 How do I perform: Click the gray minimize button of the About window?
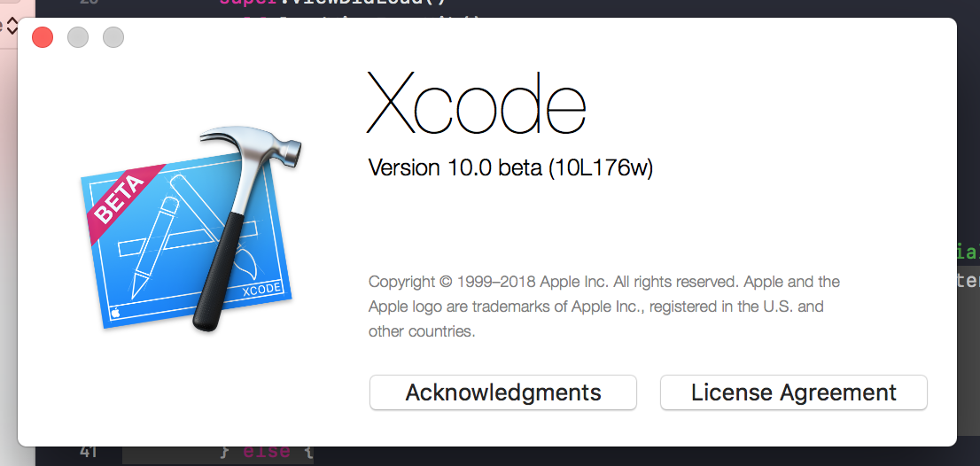coord(78,37)
